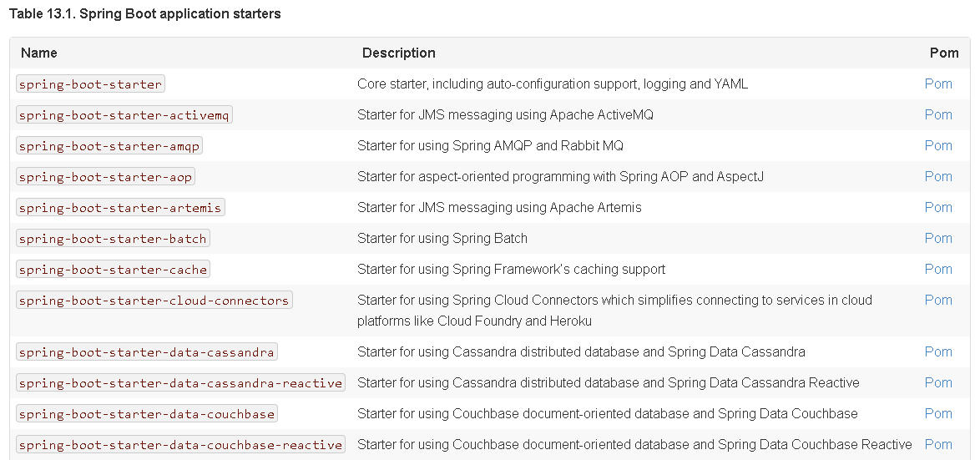The height and width of the screenshot is (460, 980).
Task: Click Pom for spring-boot-starter-data-cassandra-reactive
Action: 938,382
